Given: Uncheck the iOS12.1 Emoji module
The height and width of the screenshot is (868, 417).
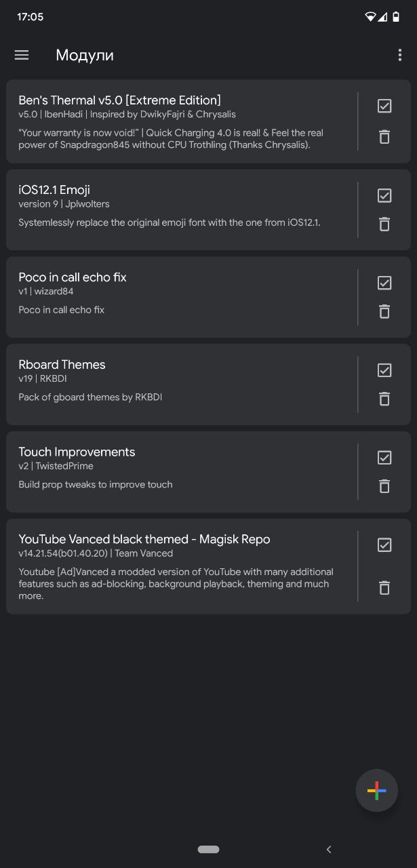Looking at the screenshot, I should pos(384,195).
